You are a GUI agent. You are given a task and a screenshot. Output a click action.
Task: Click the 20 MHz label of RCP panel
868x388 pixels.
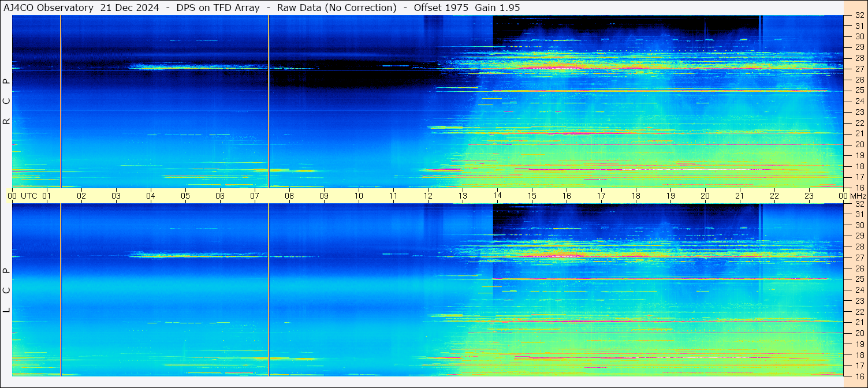pos(859,144)
